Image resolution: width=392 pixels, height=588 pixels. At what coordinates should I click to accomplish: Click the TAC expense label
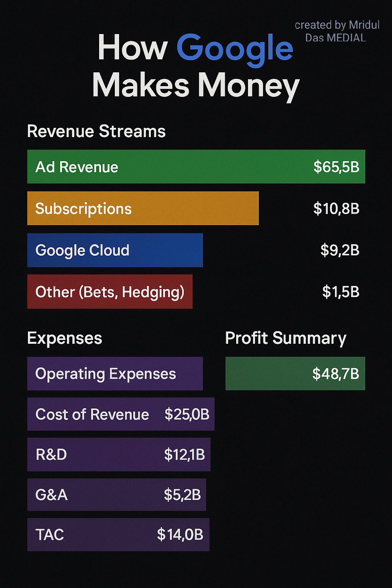tap(50, 535)
